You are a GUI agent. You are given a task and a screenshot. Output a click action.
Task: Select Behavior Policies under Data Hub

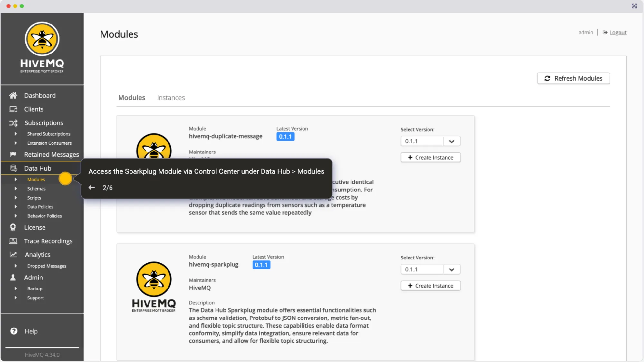pos(44,216)
